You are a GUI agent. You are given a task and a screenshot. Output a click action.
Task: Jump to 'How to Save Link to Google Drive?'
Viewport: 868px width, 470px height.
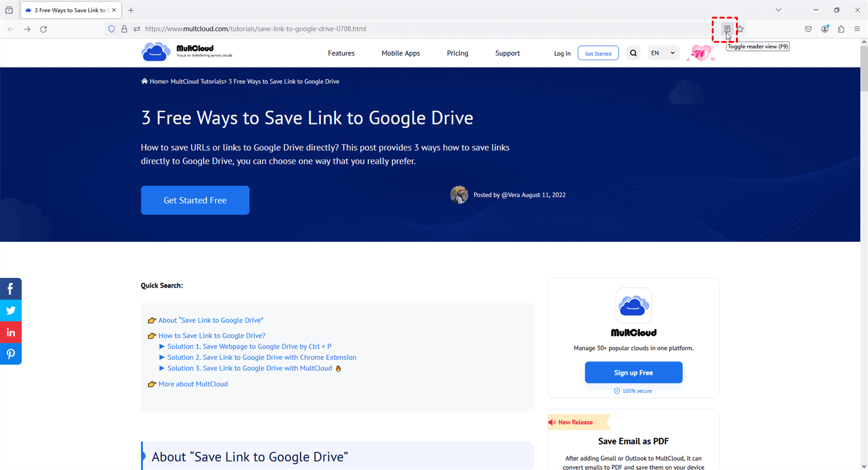[212, 335]
